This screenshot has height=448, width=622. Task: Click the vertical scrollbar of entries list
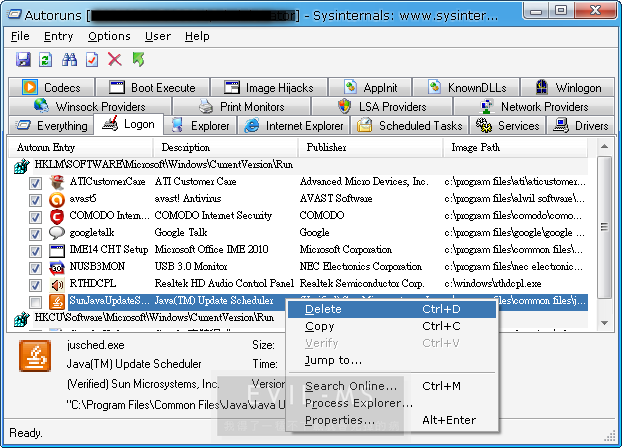pos(604,240)
